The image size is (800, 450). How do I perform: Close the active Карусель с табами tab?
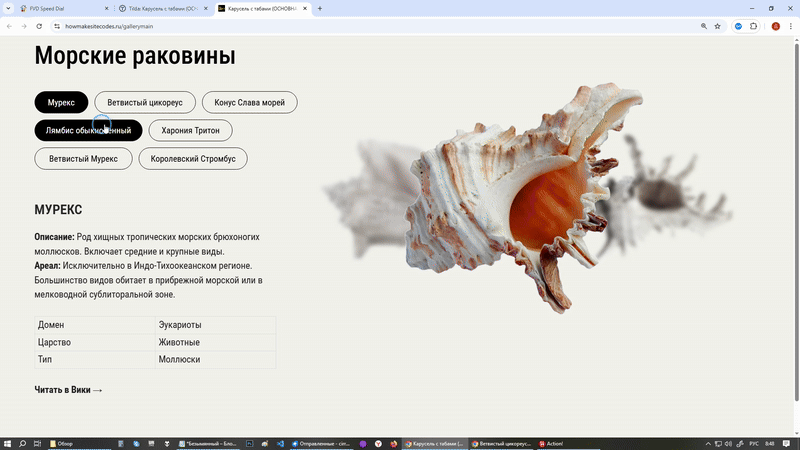[x=305, y=9]
